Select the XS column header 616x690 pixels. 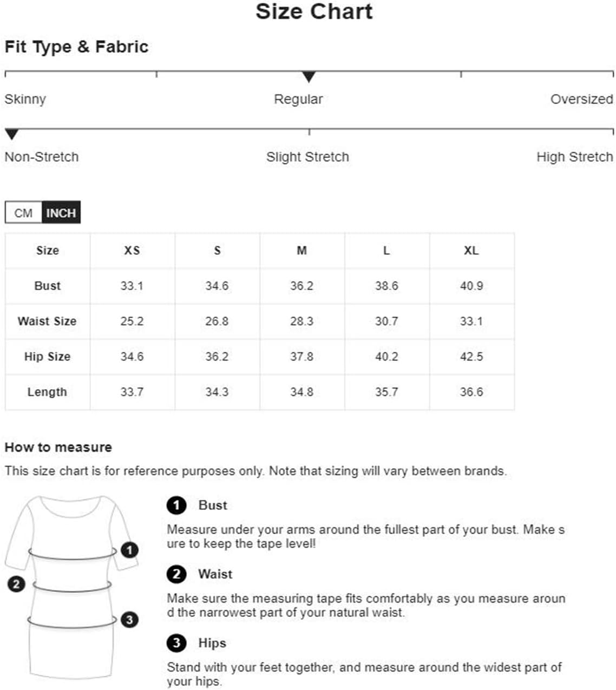point(132,251)
